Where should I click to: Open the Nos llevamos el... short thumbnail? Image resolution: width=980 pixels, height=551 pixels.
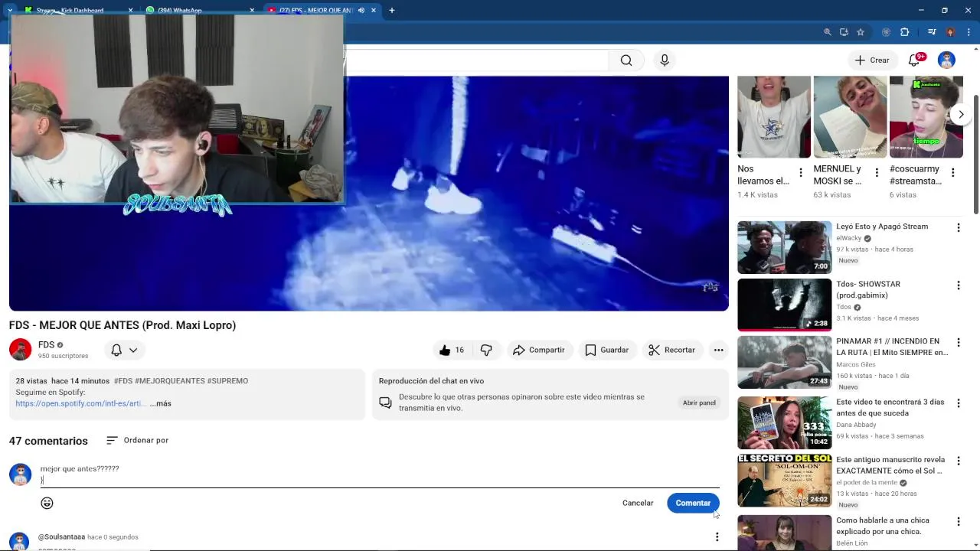(x=774, y=116)
